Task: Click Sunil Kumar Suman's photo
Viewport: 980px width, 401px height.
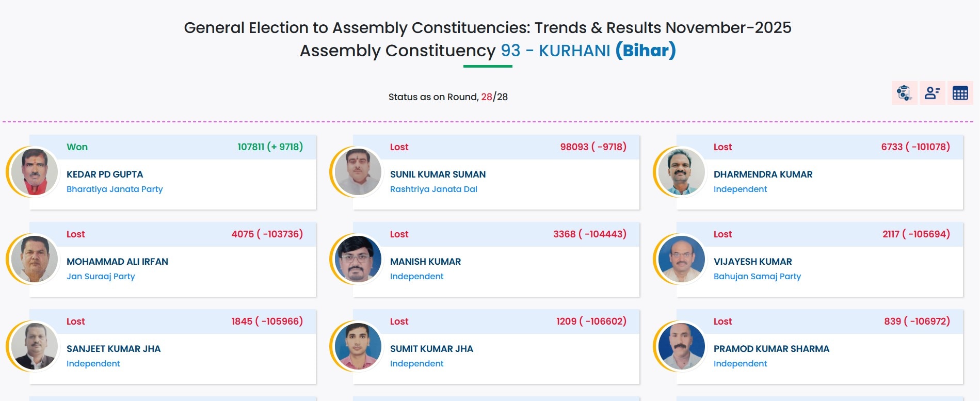Action: point(358,172)
